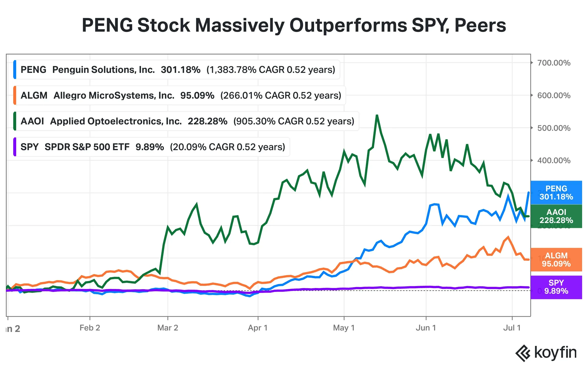Viewport: 588px width, 368px height.
Task: Select the AAOI Applied Optoelectronics legend entry
Action: coord(186,121)
